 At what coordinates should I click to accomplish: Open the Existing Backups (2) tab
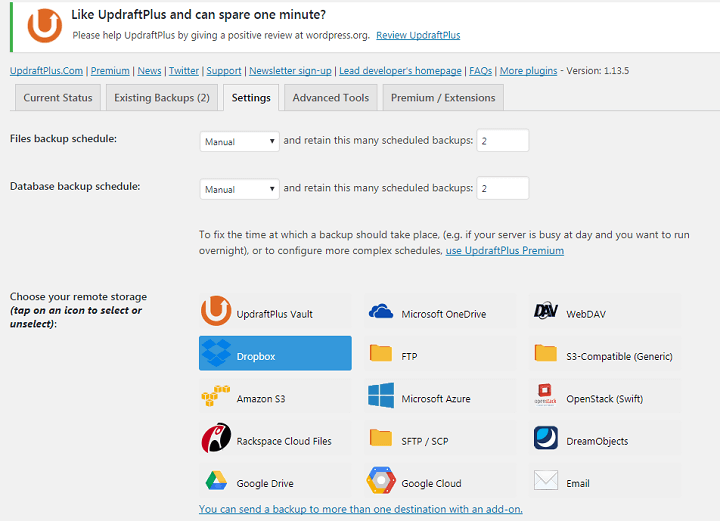click(x=162, y=98)
